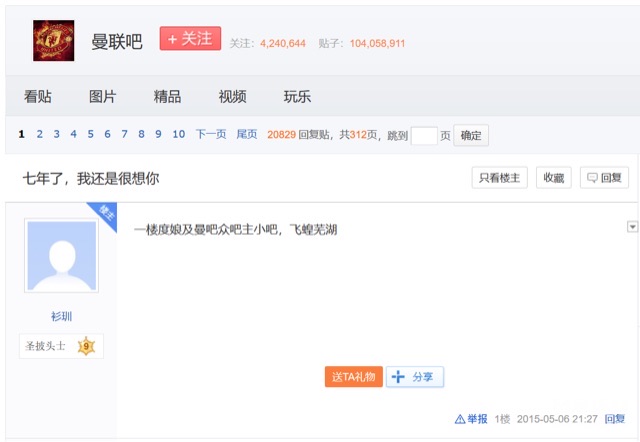Viewport: 640px width, 442px height.
Task: Click the 关注 follow button
Action: coord(190,38)
